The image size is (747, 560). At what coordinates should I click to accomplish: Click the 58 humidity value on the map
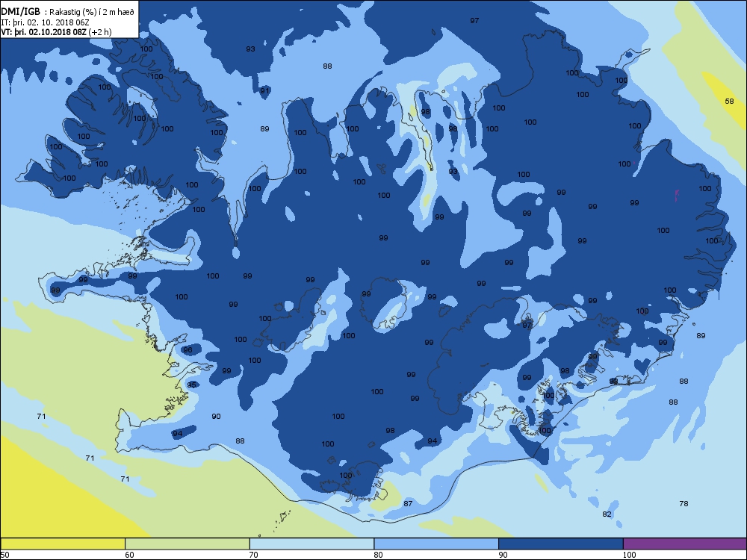point(729,101)
